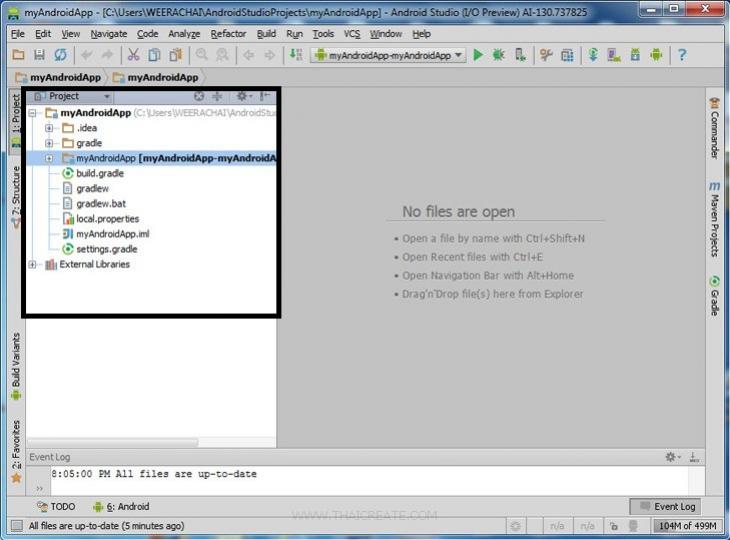Toggle the Commander side tab

(715, 128)
